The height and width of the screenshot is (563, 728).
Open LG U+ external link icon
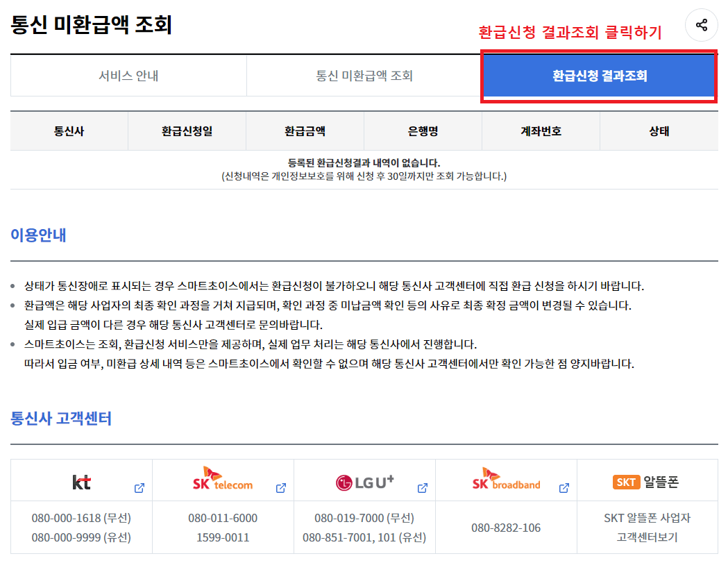click(422, 487)
